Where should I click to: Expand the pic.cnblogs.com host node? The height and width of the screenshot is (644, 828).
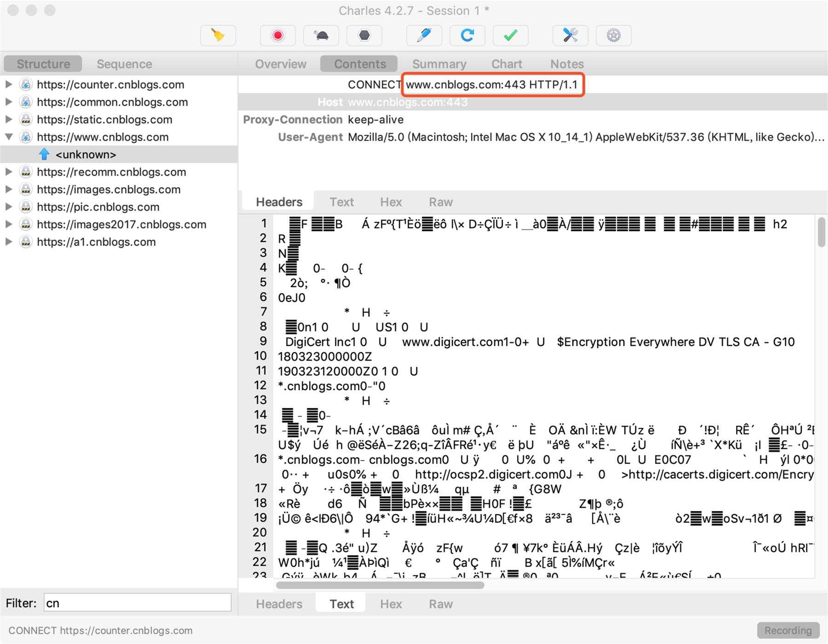9,207
